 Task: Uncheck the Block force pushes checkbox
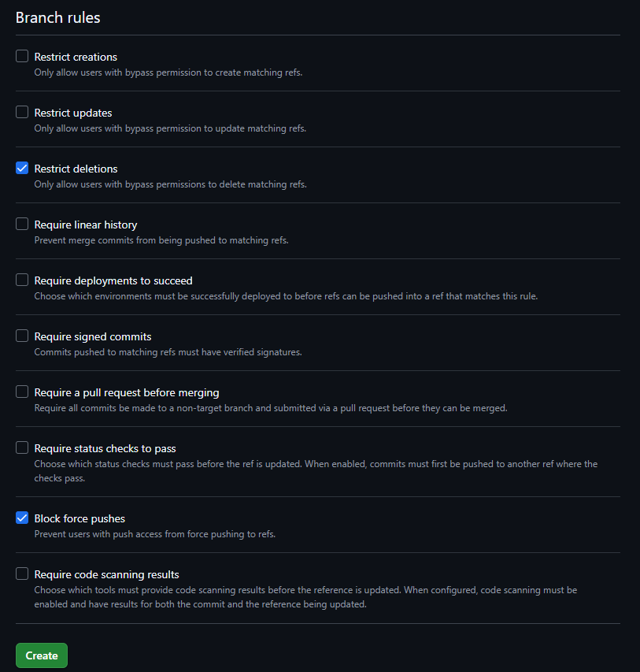click(x=22, y=518)
